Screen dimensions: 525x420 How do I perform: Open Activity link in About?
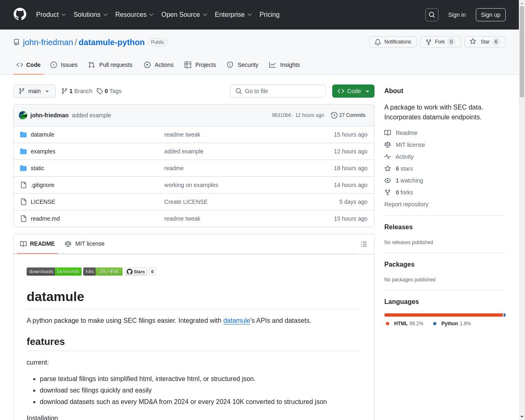click(x=399, y=157)
